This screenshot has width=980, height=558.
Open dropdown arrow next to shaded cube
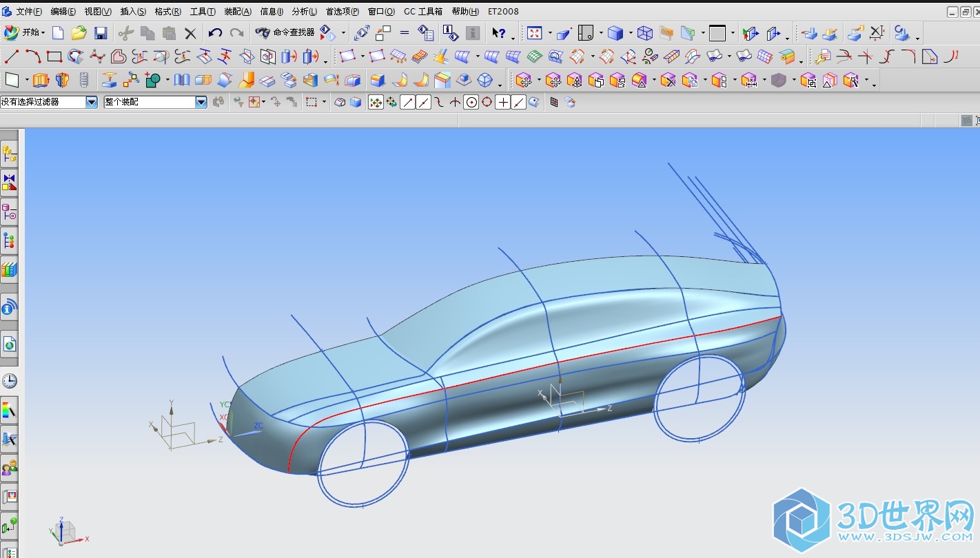point(630,33)
